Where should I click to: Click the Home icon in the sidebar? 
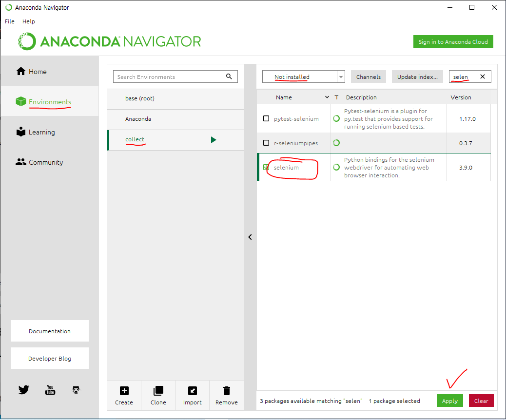coord(21,71)
